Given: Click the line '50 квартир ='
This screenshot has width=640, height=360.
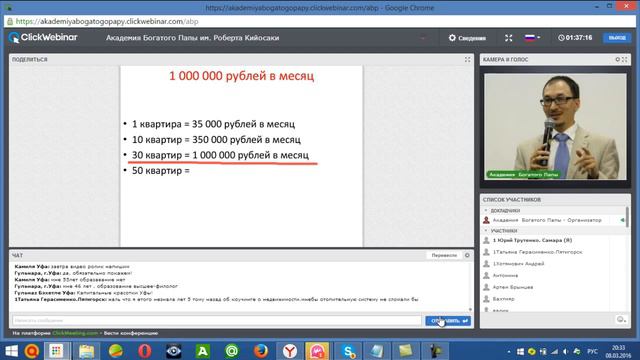Looking at the screenshot, I should tap(160, 171).
